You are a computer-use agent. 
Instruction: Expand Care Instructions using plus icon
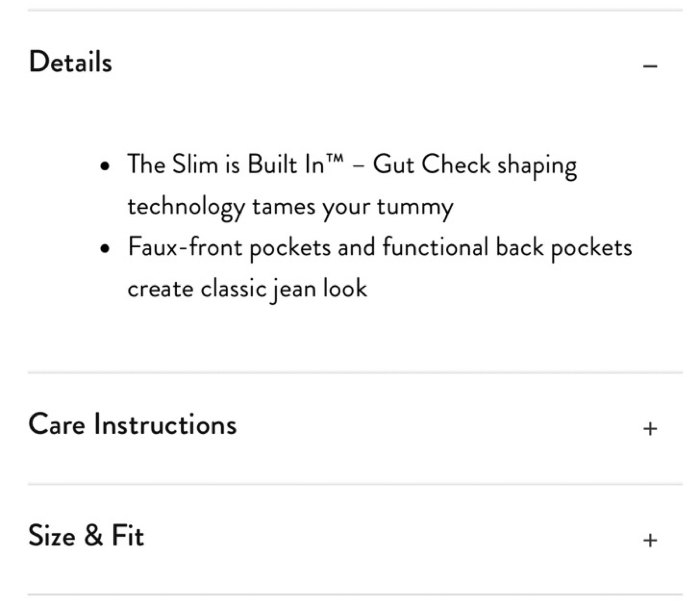650,429
